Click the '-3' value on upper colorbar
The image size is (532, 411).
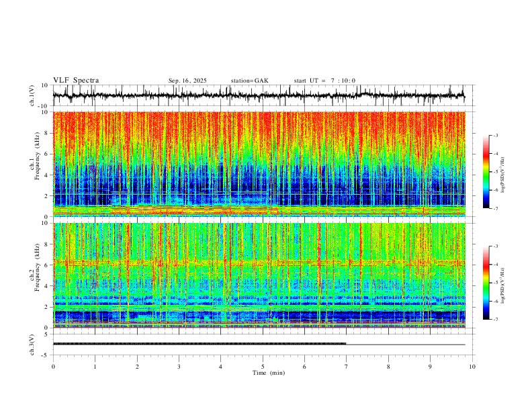(x=495, y=135)
